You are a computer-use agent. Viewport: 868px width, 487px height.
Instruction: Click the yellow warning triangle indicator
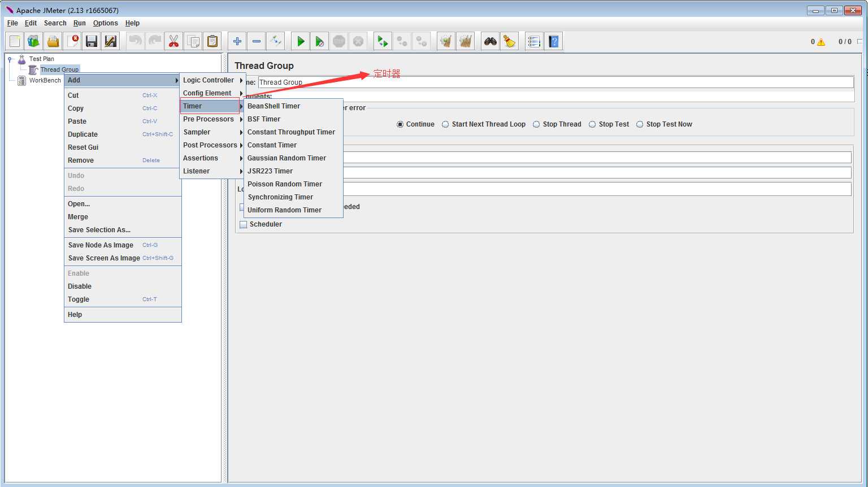coord(821,42)
